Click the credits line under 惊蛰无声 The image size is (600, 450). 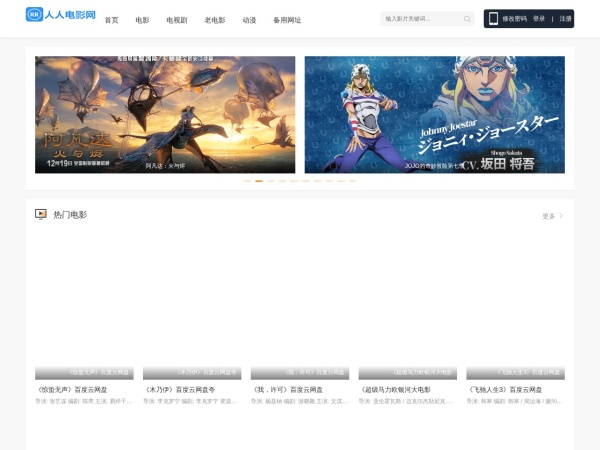[84, 401]
